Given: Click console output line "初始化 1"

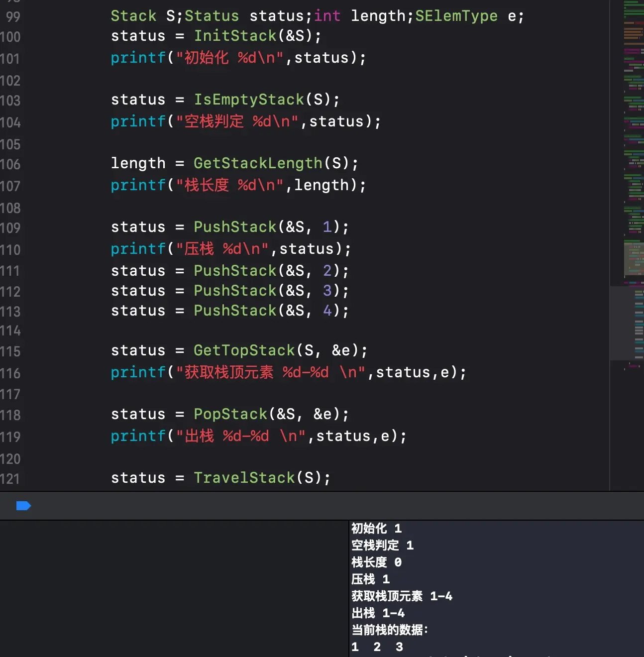Looking at the screenshot, I should coord(377,529).
